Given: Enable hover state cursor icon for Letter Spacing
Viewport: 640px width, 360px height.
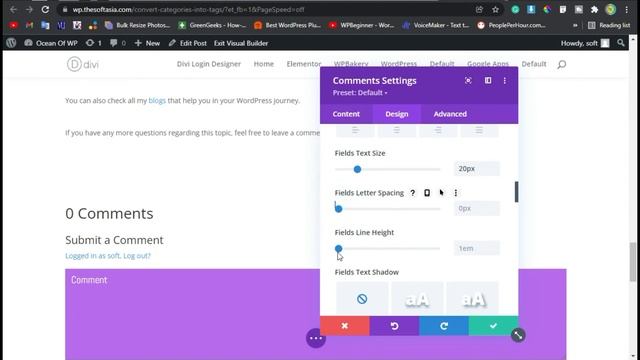Looking at the screenshot, I should click(441, 193).
